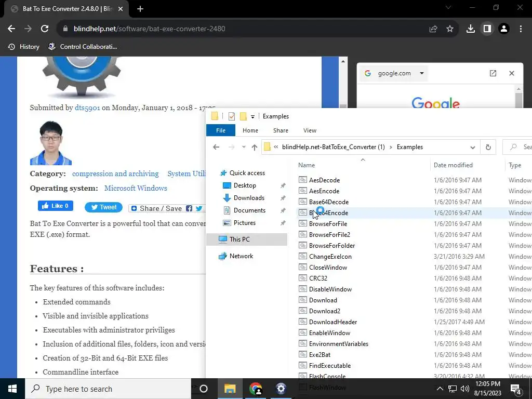The image size is (532, 399).
Task: Open History bookmark
Action: click(x=23, y=47)
